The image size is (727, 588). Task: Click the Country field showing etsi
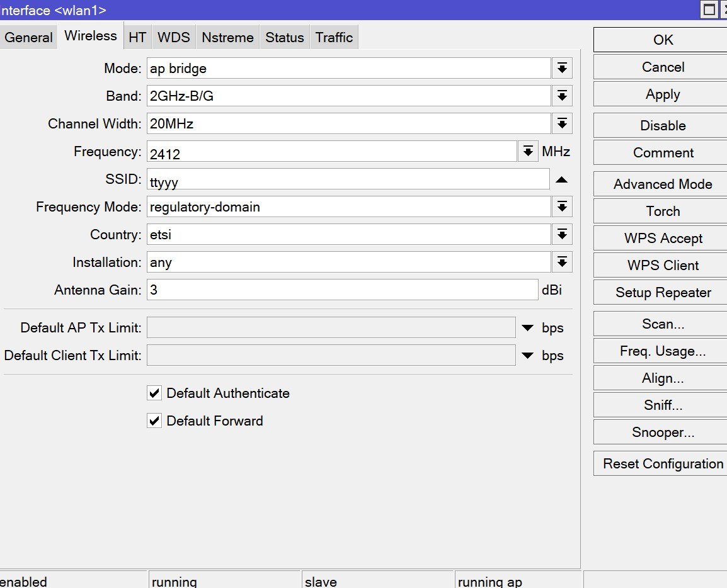tap(348, 234)
